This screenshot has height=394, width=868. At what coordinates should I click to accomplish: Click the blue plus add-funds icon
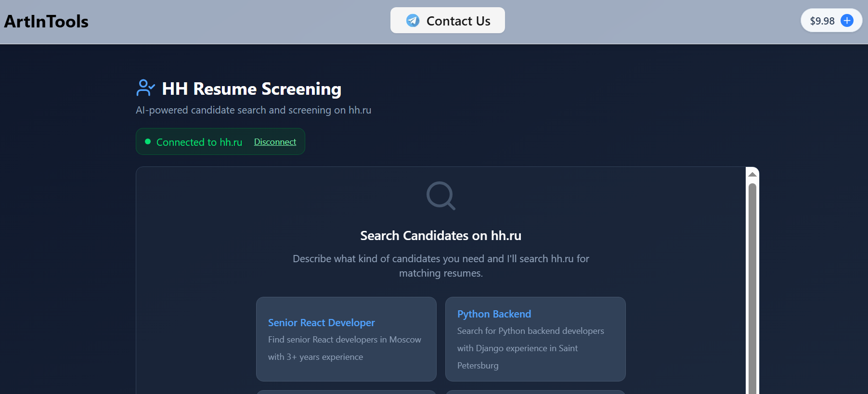click(847, 21)
